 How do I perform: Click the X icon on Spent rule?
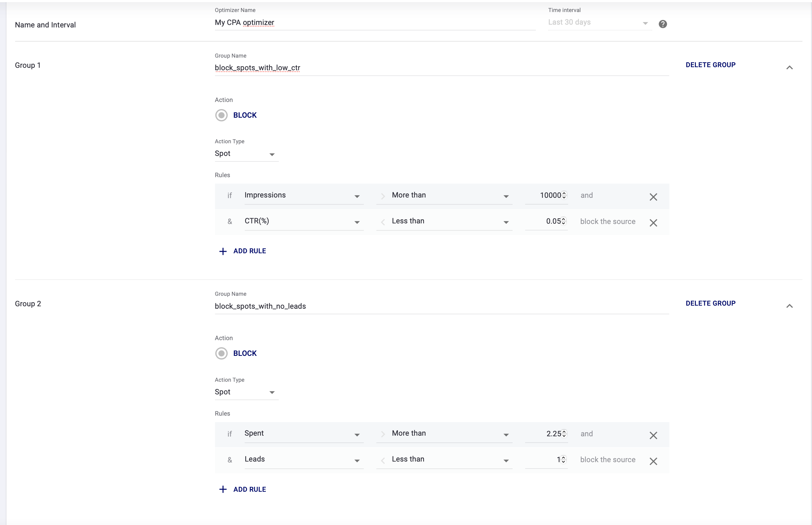pos(653,435)
